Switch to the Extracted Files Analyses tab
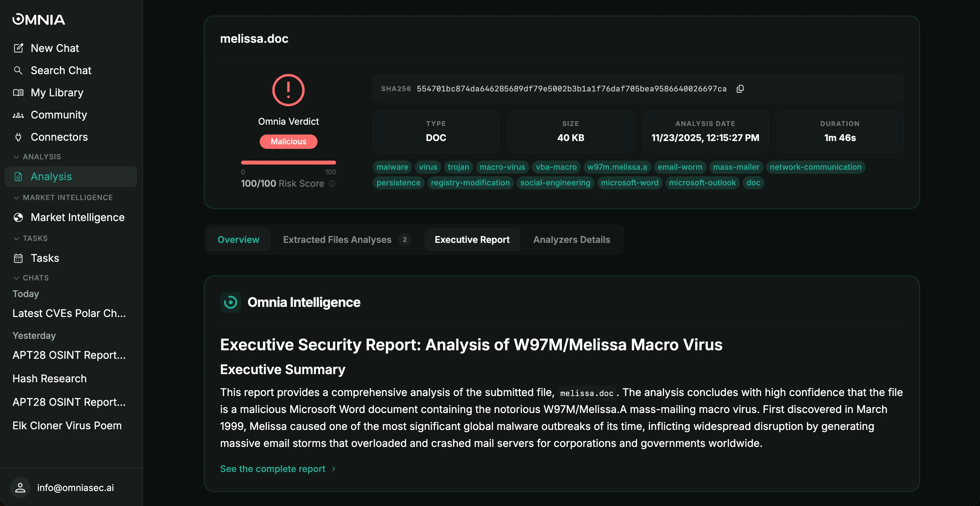The height and width of the screenshot is (506, 980). coord(337,240)
